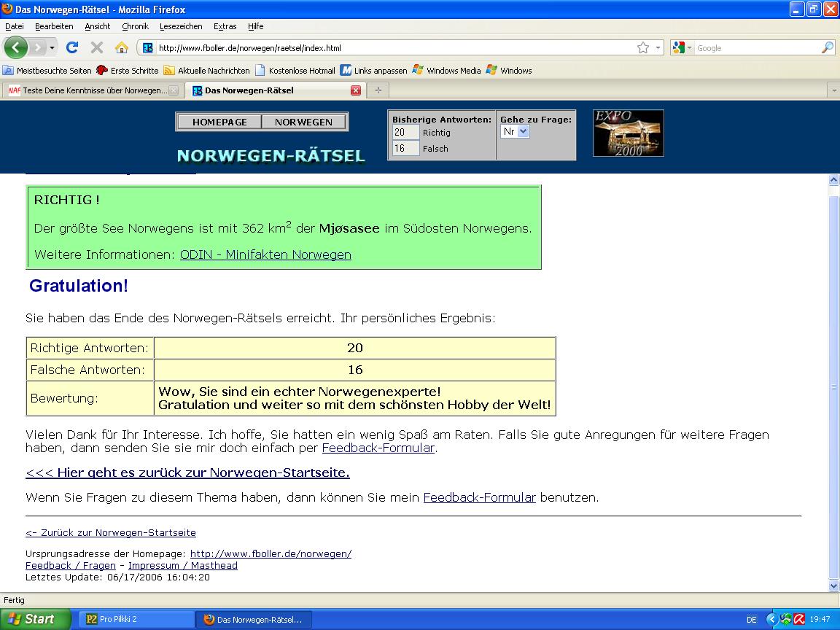Viewport: 840px width, 630px height.
Task: Click the Richtig answers count field
Action: pyautogui.click(x=405, y=133)
